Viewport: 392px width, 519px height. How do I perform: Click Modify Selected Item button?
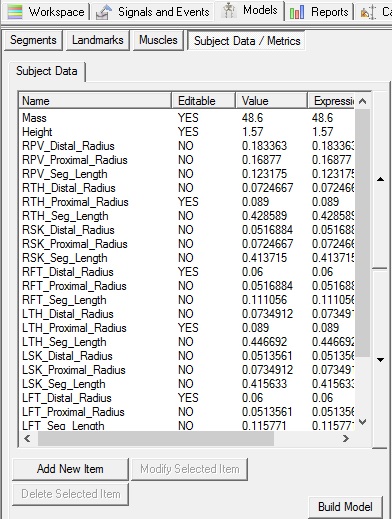(189, 469)
